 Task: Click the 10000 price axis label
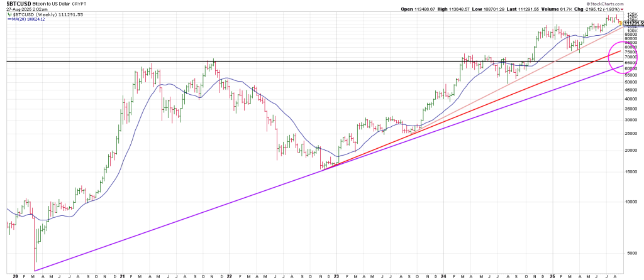(632, 202)
